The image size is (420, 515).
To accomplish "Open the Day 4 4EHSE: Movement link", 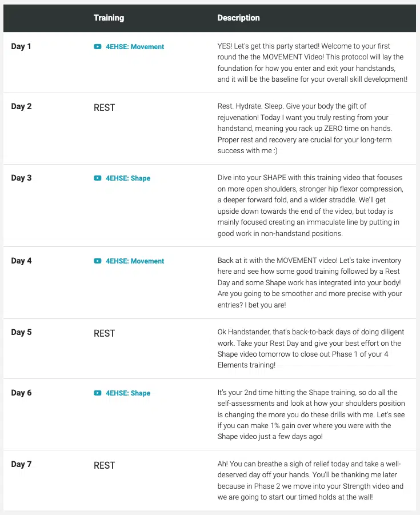I will [135, 261].
